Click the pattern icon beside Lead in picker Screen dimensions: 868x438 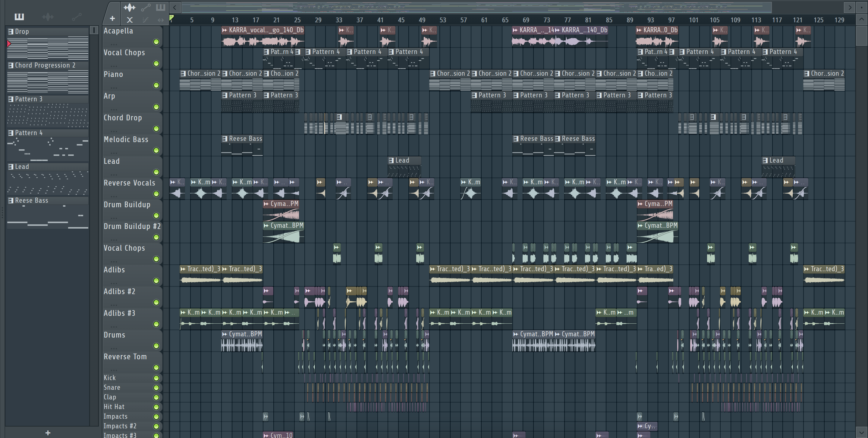click(11, 167)
